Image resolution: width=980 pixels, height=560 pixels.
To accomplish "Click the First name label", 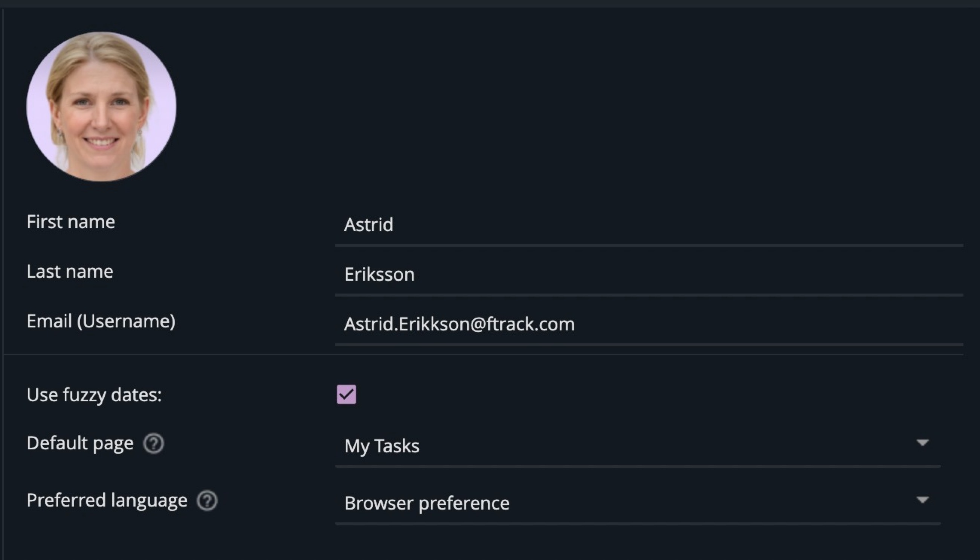I will tap(71, 222).
